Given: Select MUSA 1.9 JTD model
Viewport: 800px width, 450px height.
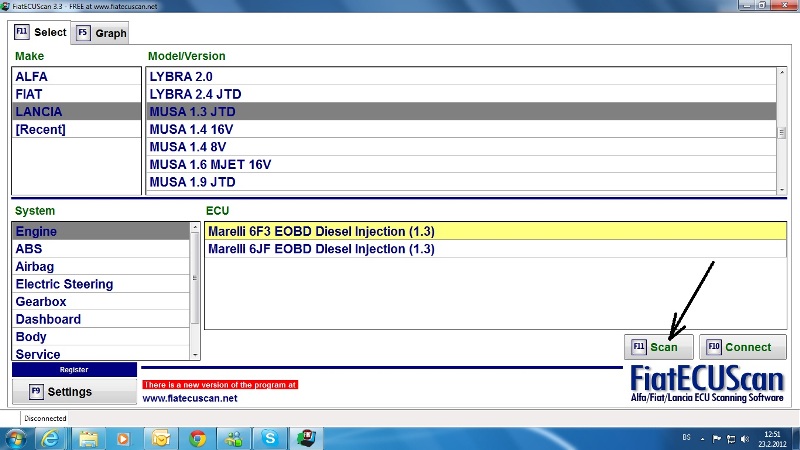Looking at the screenshot, I should point(461,182).
